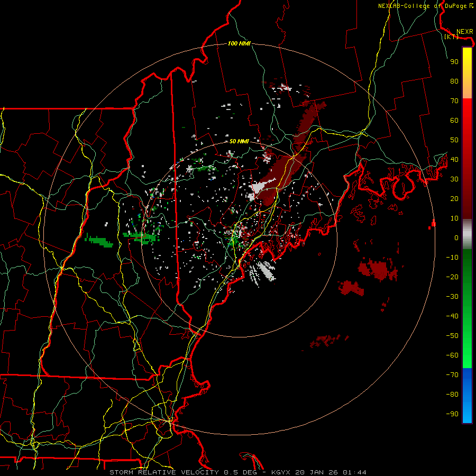Click the -20 value on velocity scale
This screenshot has width=476, height=476.
point(452,277)
